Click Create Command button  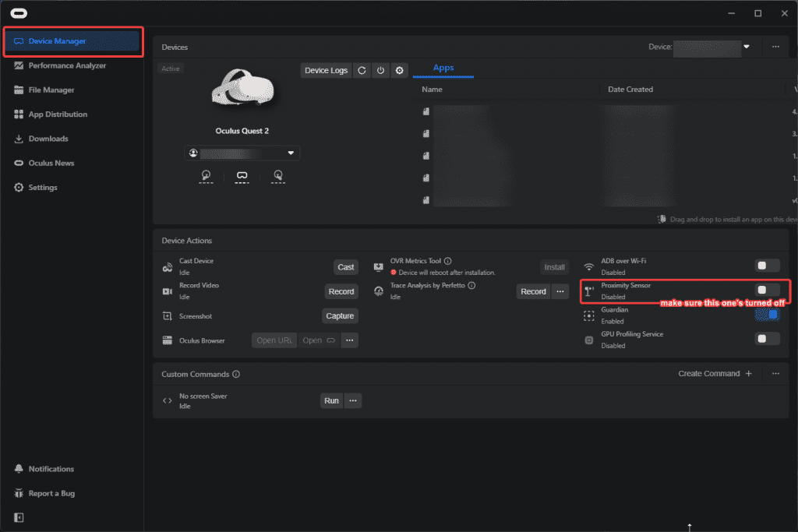click(715, 374)
